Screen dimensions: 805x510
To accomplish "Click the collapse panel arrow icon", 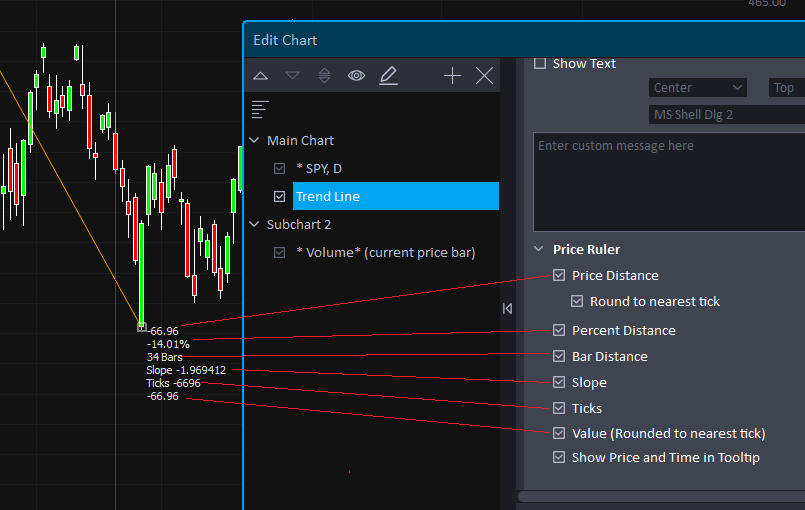I will (507, 308).
